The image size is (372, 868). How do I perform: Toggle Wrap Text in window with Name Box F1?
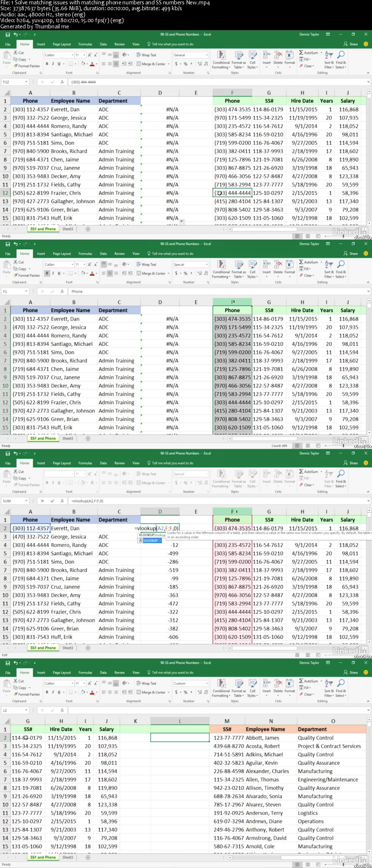[x=146, y=264]
